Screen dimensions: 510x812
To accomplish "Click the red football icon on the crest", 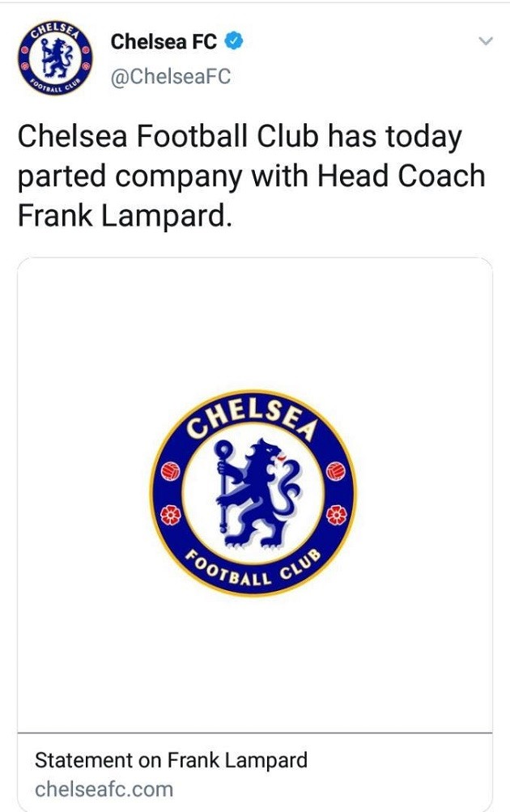I will click(x=172, y=469).
